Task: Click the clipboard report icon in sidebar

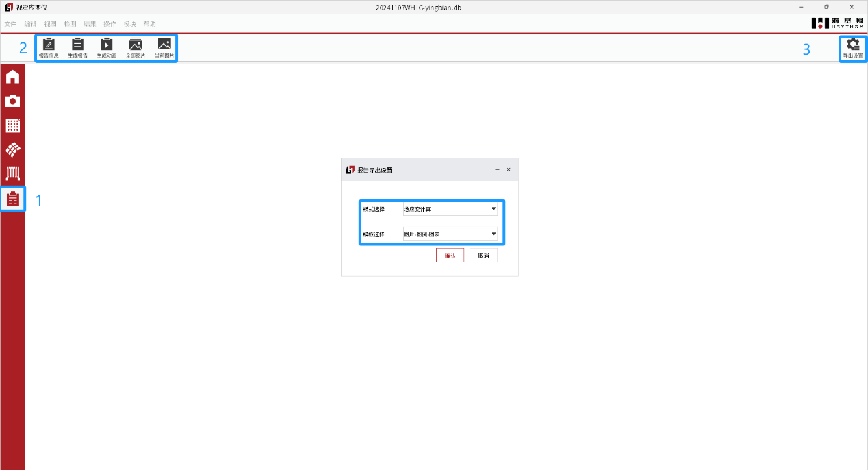Action: point(12,199)
